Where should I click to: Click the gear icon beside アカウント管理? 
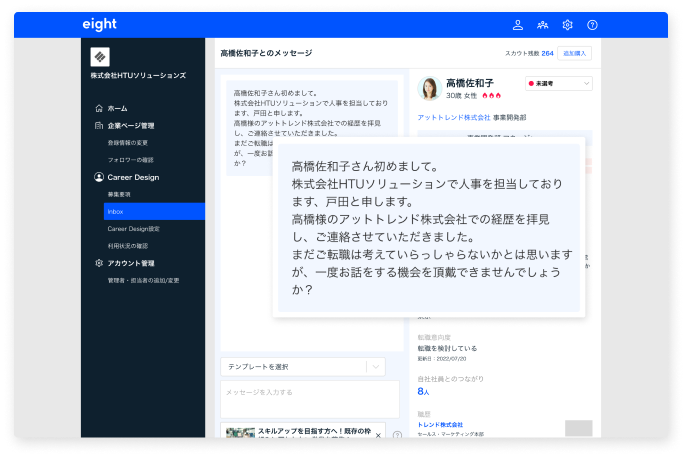99,263
